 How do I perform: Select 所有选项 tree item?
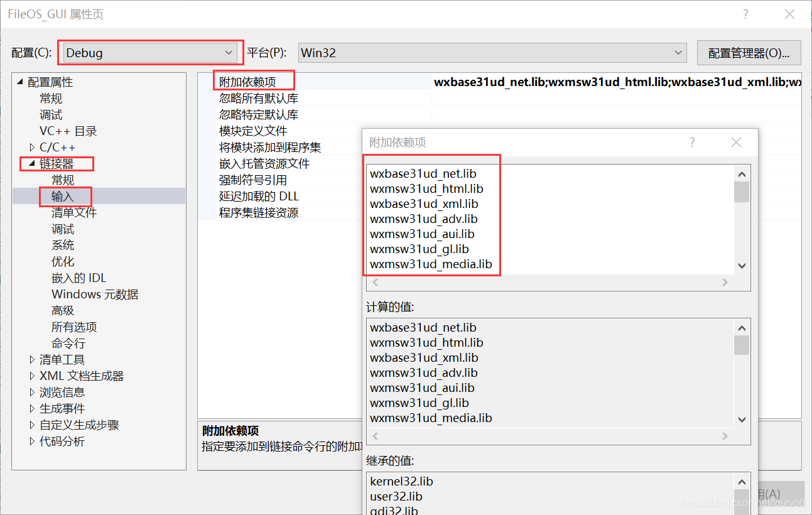74,327
